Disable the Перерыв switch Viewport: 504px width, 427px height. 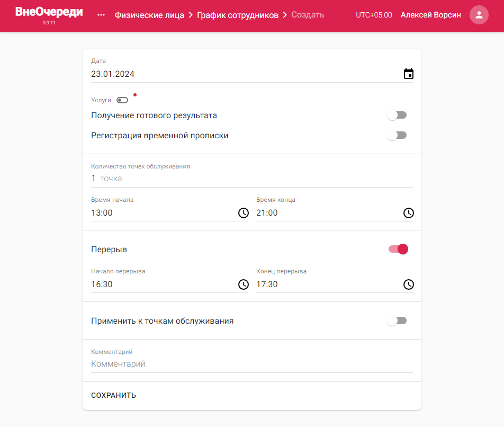[398, 249]
